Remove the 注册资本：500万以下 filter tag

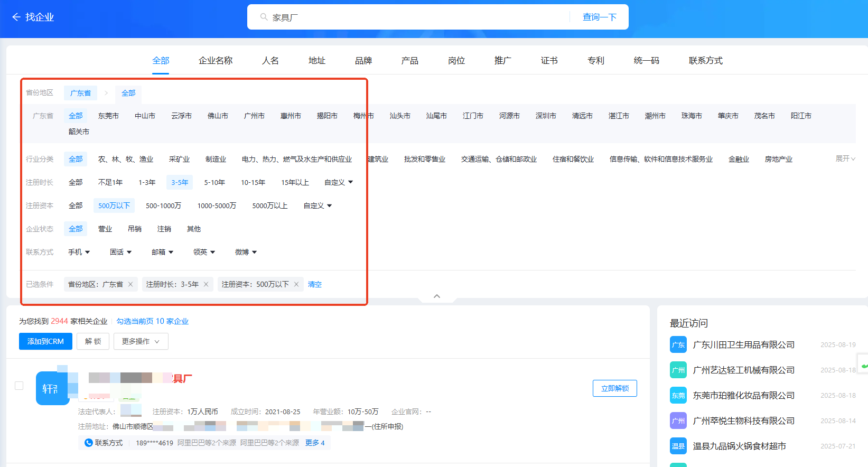tap(296, 284)
